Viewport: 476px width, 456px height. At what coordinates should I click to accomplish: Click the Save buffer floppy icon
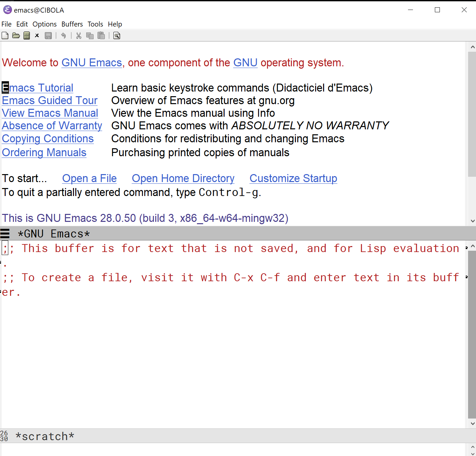pos(48,35)
